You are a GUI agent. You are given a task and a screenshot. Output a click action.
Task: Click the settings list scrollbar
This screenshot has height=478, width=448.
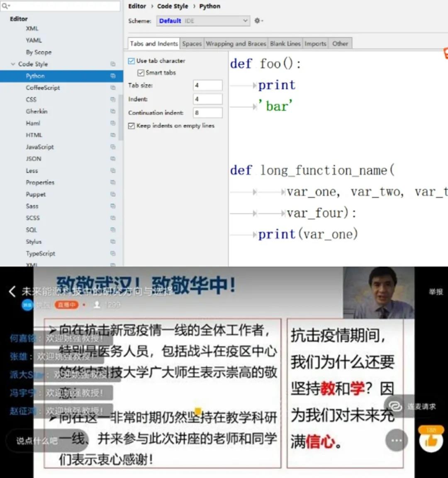click(120, 116)
